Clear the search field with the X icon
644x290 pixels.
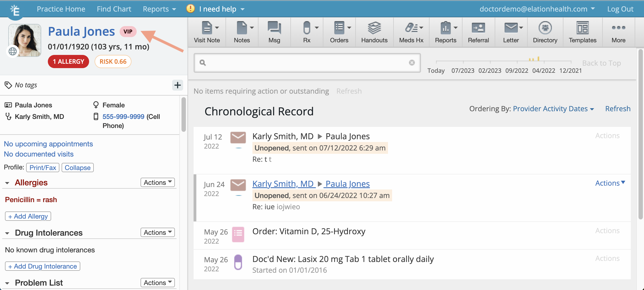click(412, 63)
